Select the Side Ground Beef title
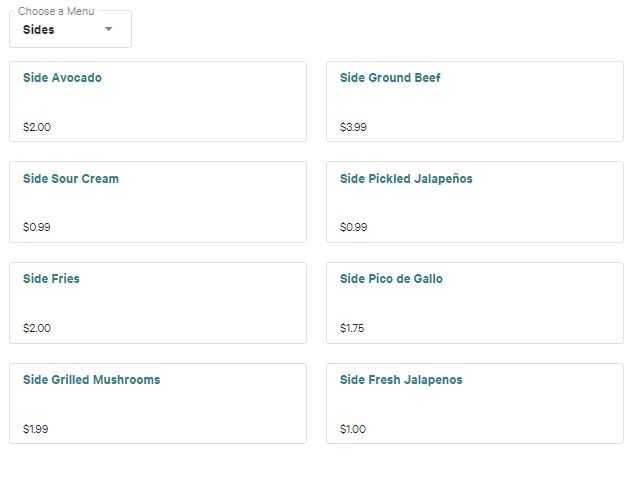The image size is (637, 478). (390, 78)
